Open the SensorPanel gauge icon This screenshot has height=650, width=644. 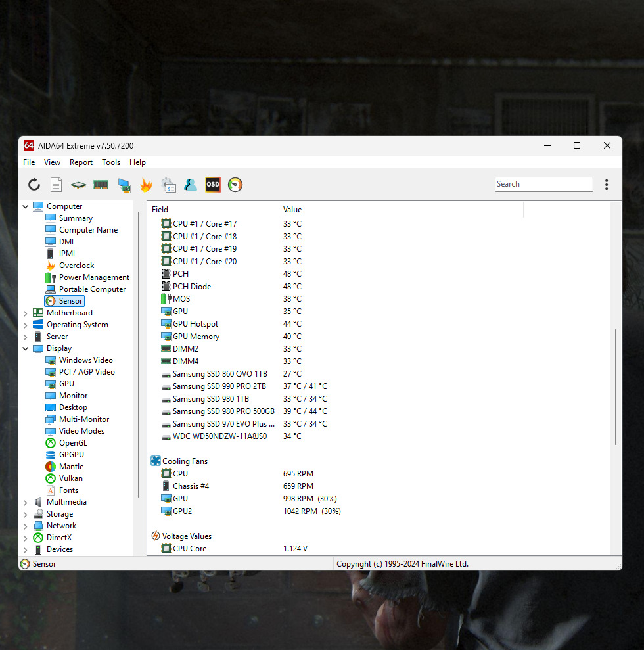point(235,185)
